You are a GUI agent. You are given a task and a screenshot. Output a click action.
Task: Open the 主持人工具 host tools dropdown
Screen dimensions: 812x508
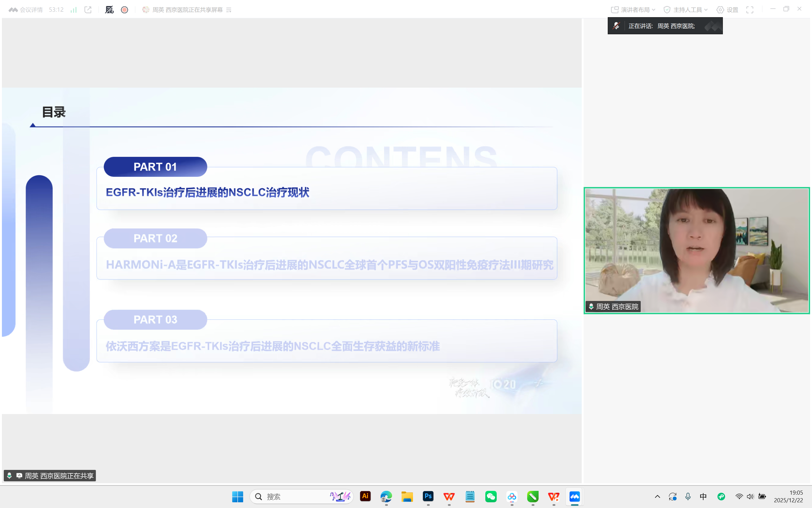(x=685, y=10)
